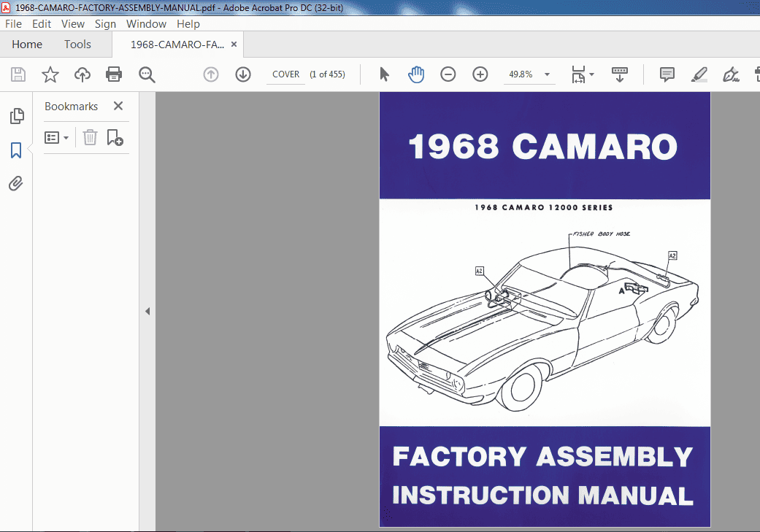Share file via Adobe cloud icon
The height and width of the screenshot is (532, 760).
pos(82,74)
